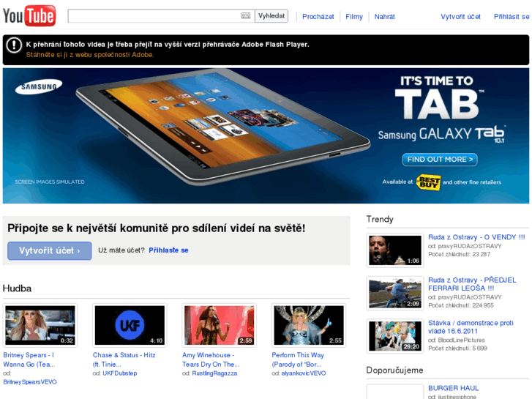The width and height of the screenshot is (532, 399).
Task: Click Ruda z Ostravy - O VENDY !!! title
Action: (476, 237)
